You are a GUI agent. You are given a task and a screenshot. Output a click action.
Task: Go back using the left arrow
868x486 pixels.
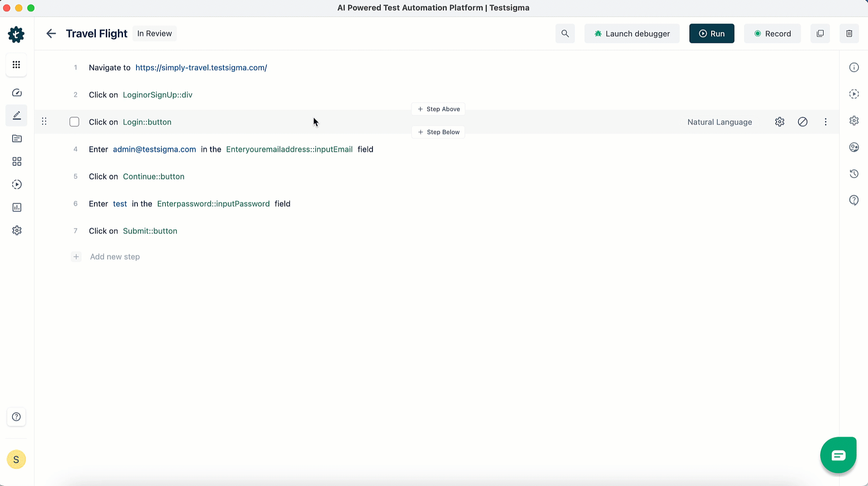51,33
